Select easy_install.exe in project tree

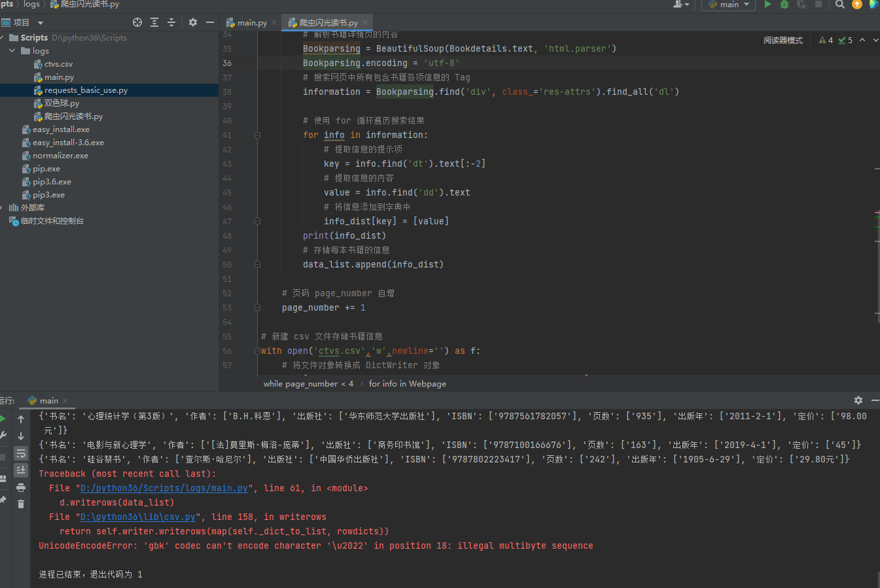(61, 129)
